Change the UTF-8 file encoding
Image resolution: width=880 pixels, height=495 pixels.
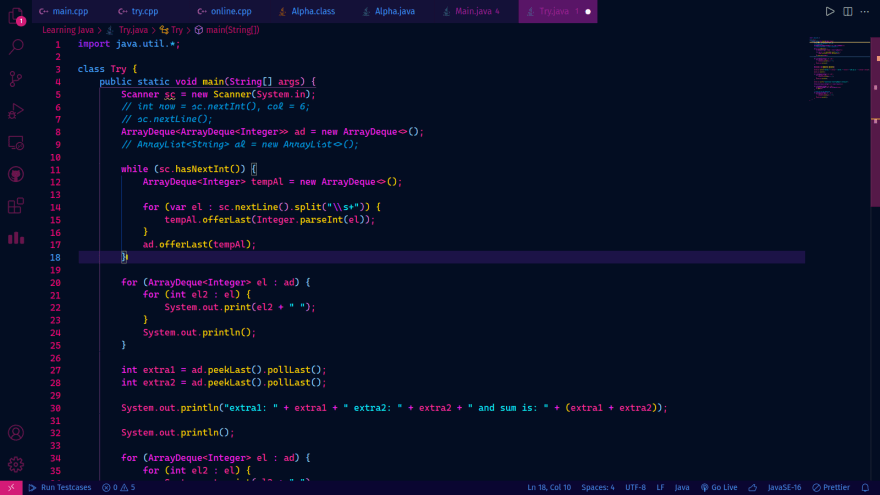pyautogui.click(x=635, y=488)
